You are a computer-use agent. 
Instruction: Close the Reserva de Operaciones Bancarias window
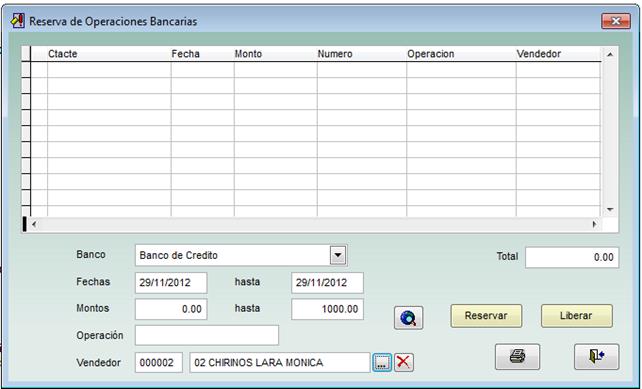pyautogui.click(x=615, y=21)
